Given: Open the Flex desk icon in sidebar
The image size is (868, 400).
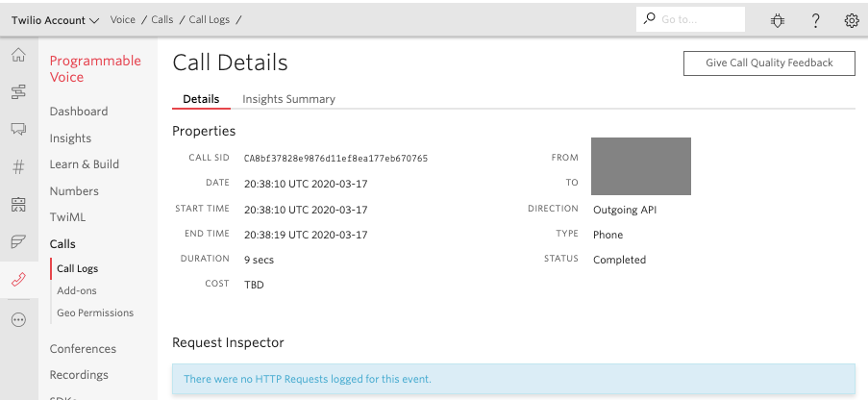Looking at the screenshot, I should tap(19, 205).
